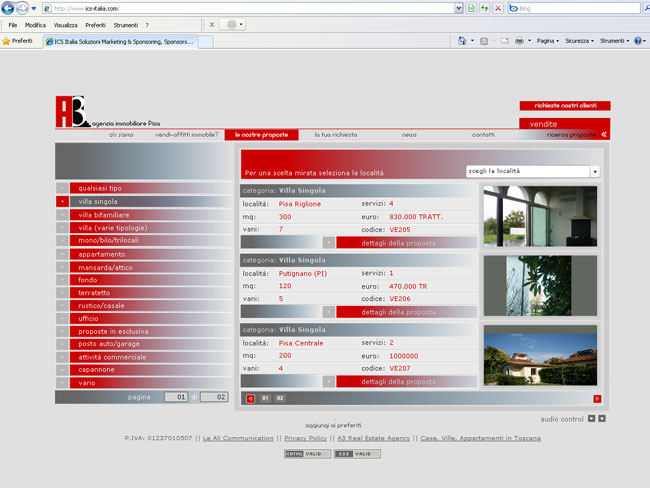Open dettagli della proposta for VE207
This screenshot has height=488, width=650.
406,381
